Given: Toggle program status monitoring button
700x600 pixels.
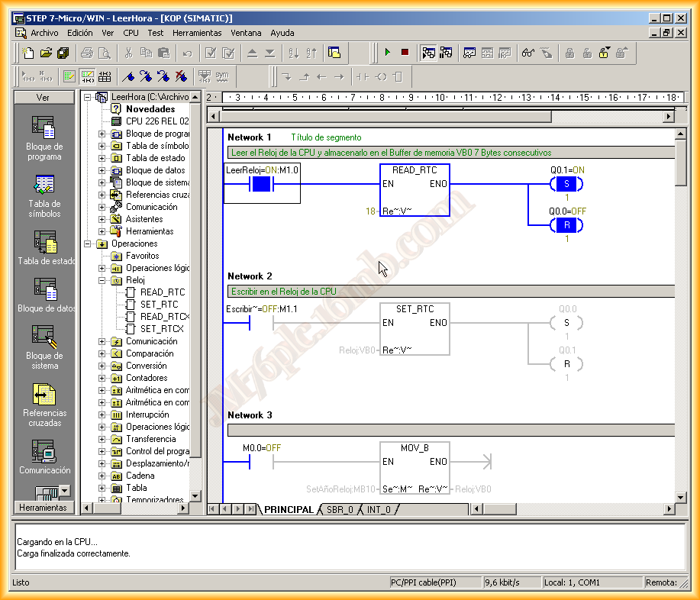Looking at the screenshot, I should click(428, 53).
